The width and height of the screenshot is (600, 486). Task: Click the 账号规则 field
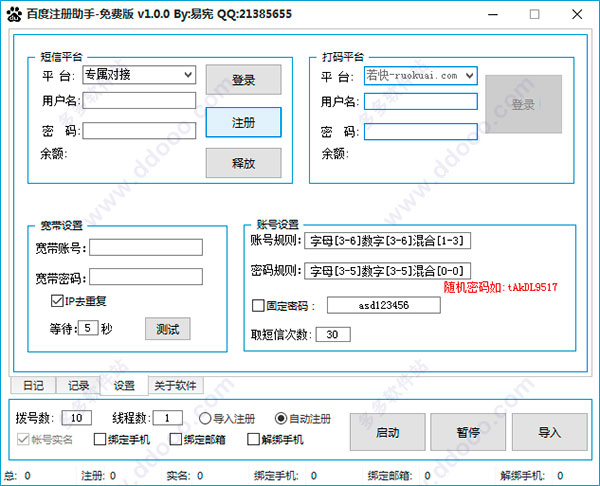tap(387, 241)
